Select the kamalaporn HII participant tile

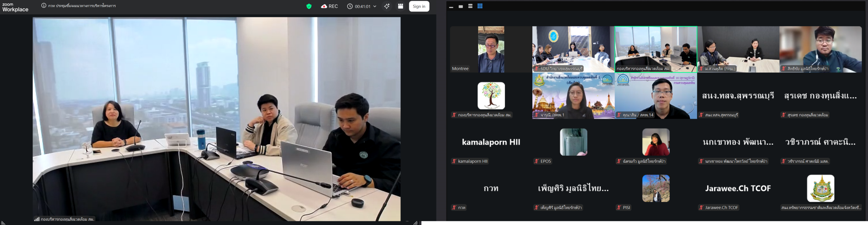click(491, 142)
